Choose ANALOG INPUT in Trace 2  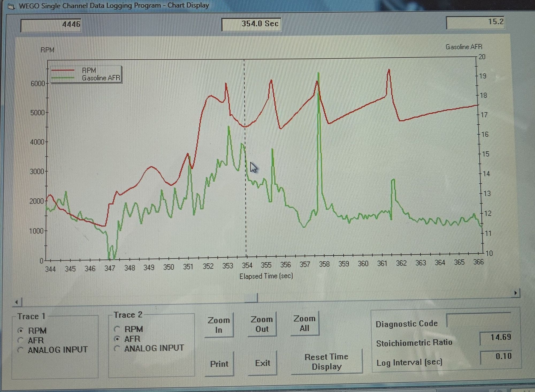click(117, 348)
